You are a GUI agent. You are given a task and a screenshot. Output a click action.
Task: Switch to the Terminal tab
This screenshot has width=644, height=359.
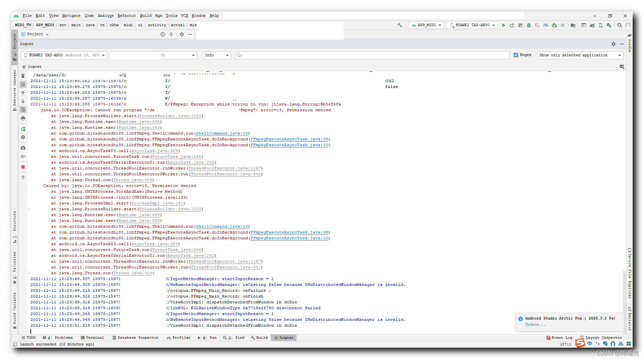(92, 338)
